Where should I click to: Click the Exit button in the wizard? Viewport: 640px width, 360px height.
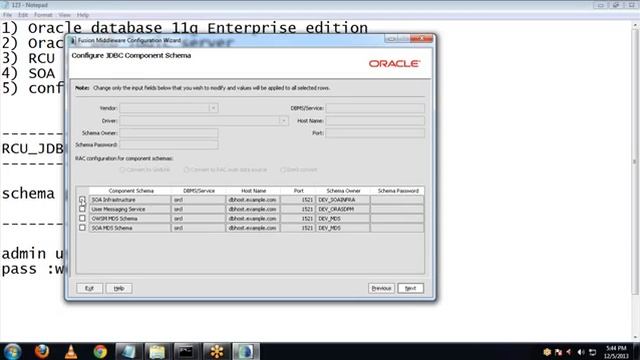tap(89, 288)
